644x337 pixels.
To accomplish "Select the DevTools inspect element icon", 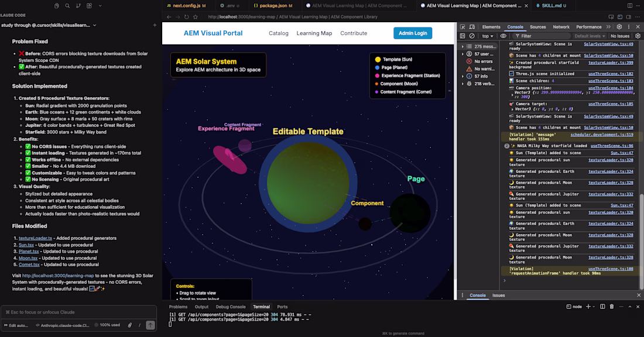I will tap(463, 27).
